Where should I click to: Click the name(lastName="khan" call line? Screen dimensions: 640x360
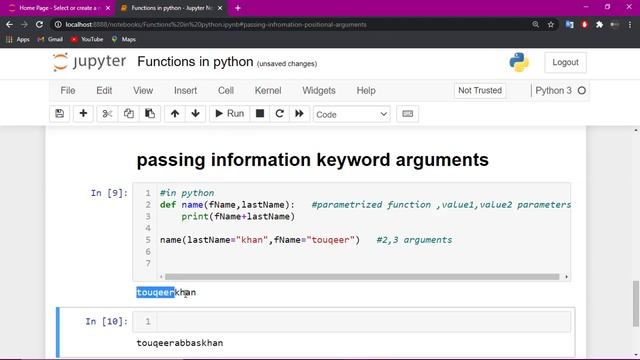tap(260, 240)
